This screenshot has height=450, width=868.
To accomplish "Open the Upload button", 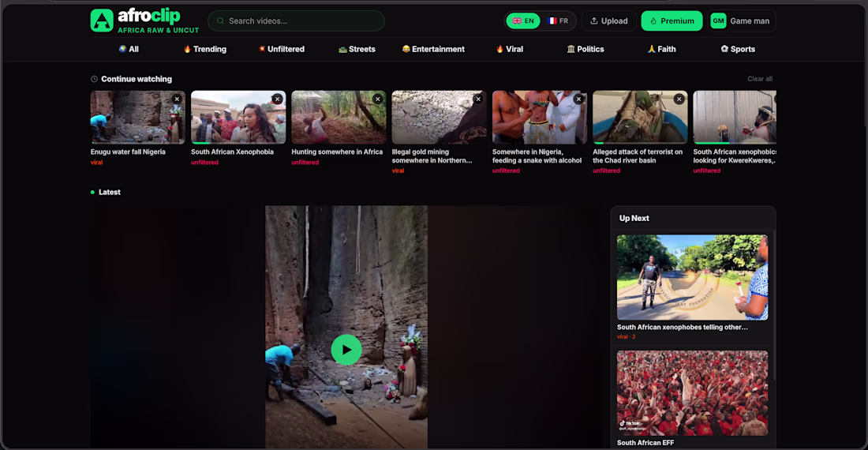I will pos(609,21).
